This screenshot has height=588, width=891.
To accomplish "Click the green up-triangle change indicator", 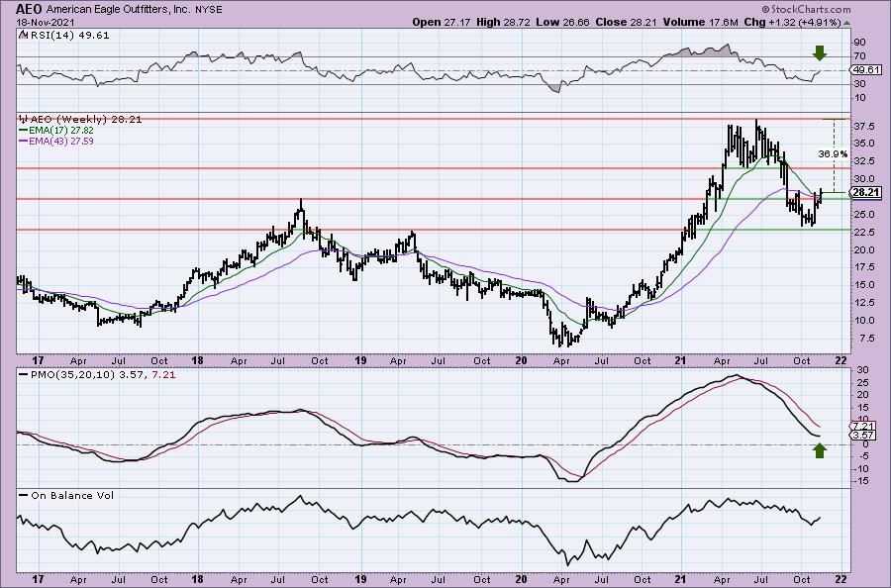I will tap(846, 24).
